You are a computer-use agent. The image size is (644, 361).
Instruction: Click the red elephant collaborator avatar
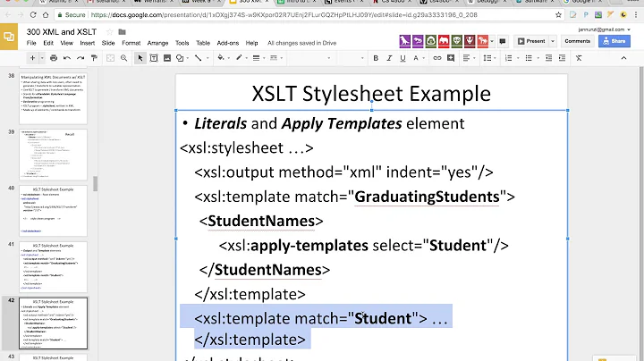(444, 41)
